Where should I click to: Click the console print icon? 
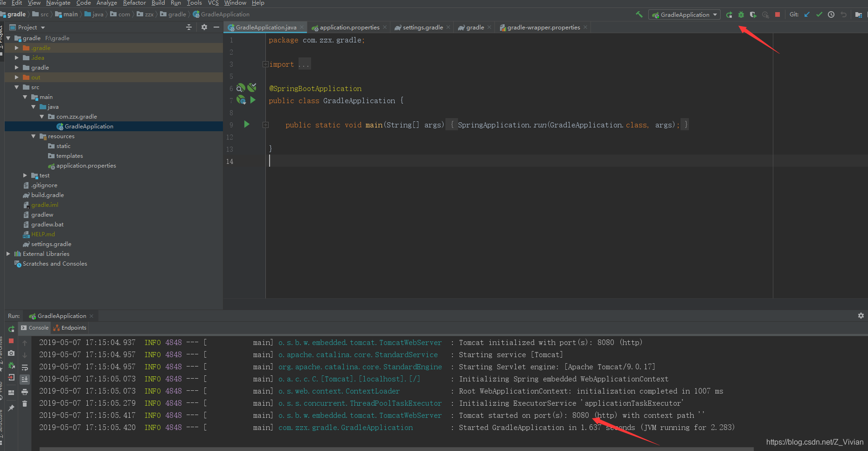[25, 392]
